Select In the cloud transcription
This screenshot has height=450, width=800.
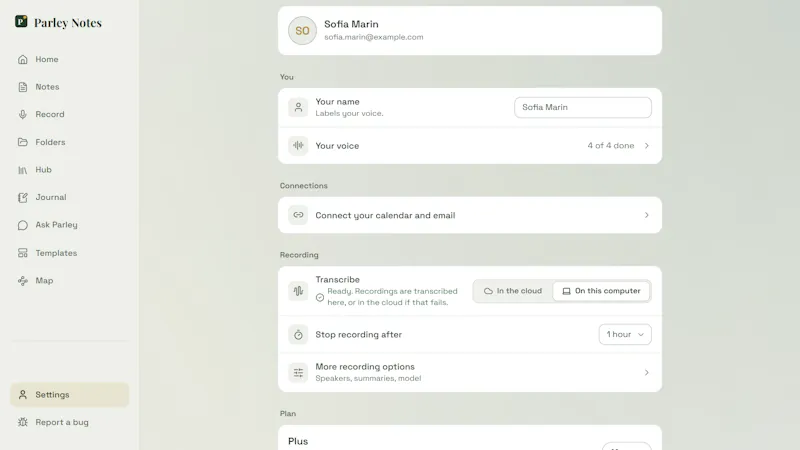(x=513, y=291)
